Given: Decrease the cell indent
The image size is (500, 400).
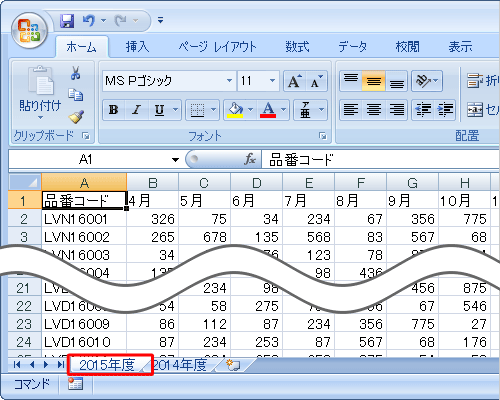Looking at the screenshot, I should pos(423,110).
